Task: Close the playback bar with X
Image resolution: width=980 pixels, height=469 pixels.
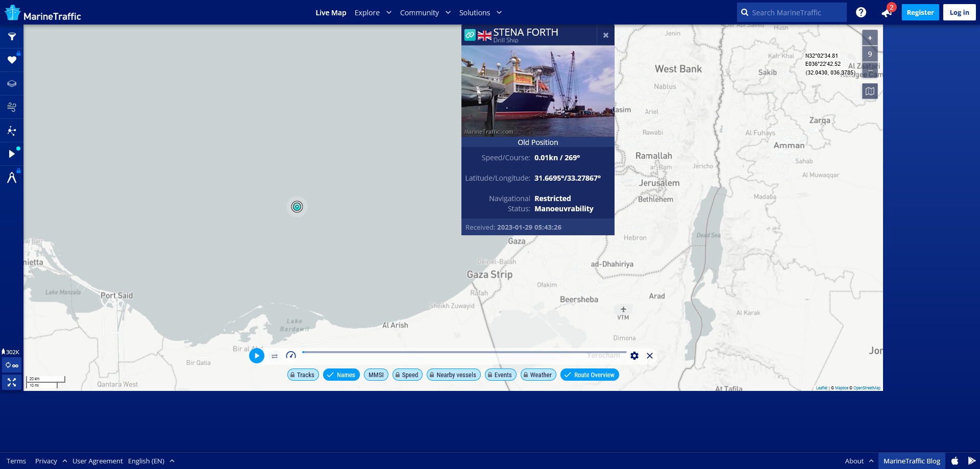Action: click(650, 356)
